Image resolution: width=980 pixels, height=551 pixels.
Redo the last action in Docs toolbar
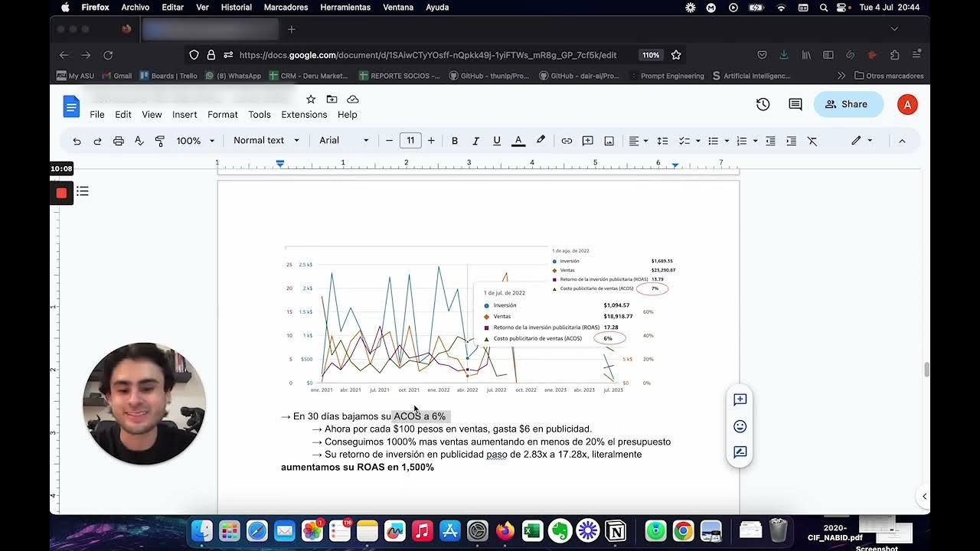pyautogui.click(x=97, y=141)
